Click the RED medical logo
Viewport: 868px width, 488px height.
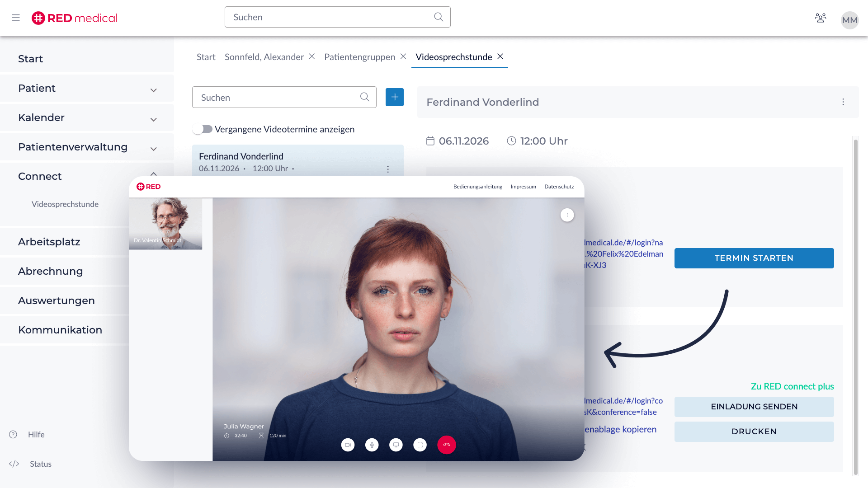(74, 18)
